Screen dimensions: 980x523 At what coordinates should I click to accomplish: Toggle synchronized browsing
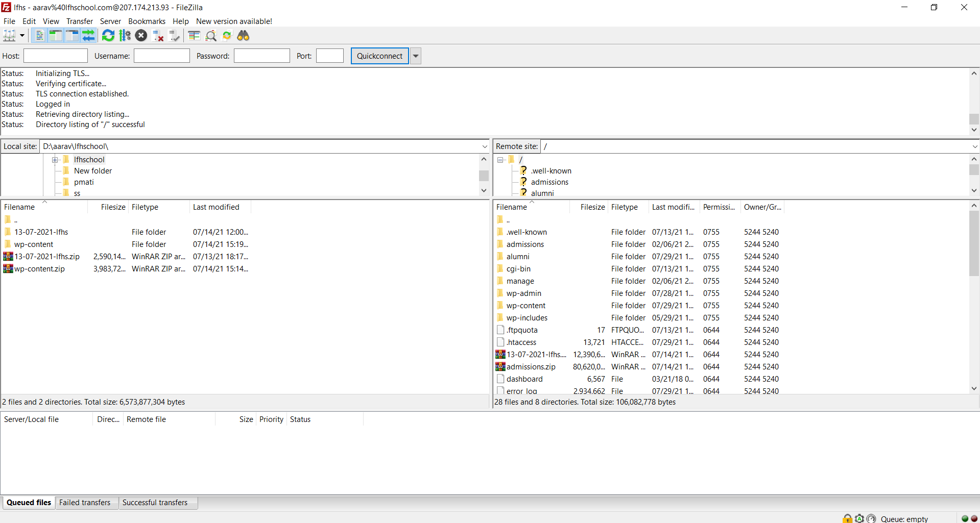point(227,36)
